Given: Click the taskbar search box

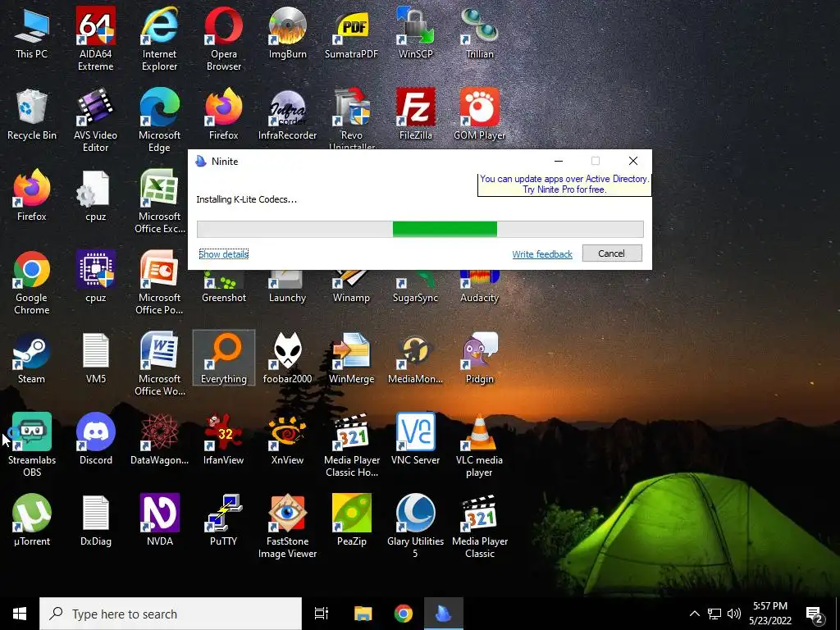Looking at the screenshot, I should 171,614.
